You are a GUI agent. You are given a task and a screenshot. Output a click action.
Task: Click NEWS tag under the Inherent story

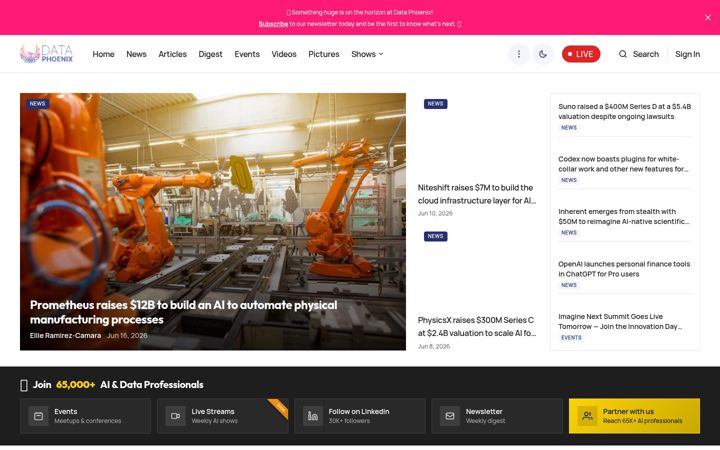coord(568,233)
